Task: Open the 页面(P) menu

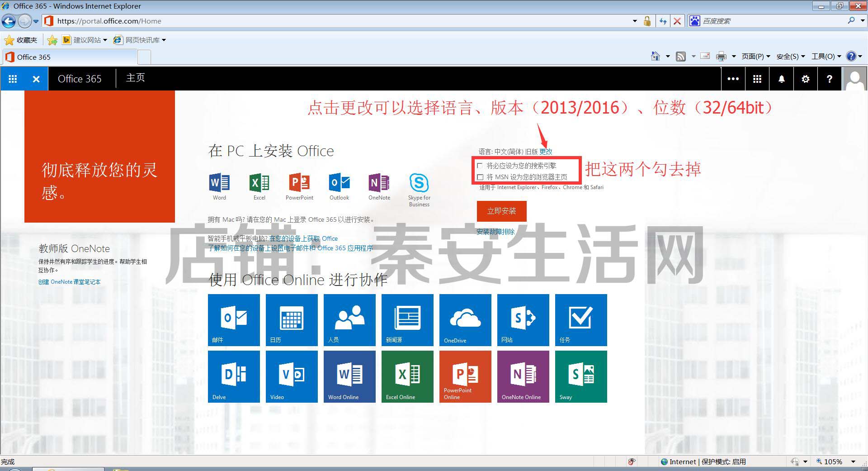Action: click(x=755, y=57)
